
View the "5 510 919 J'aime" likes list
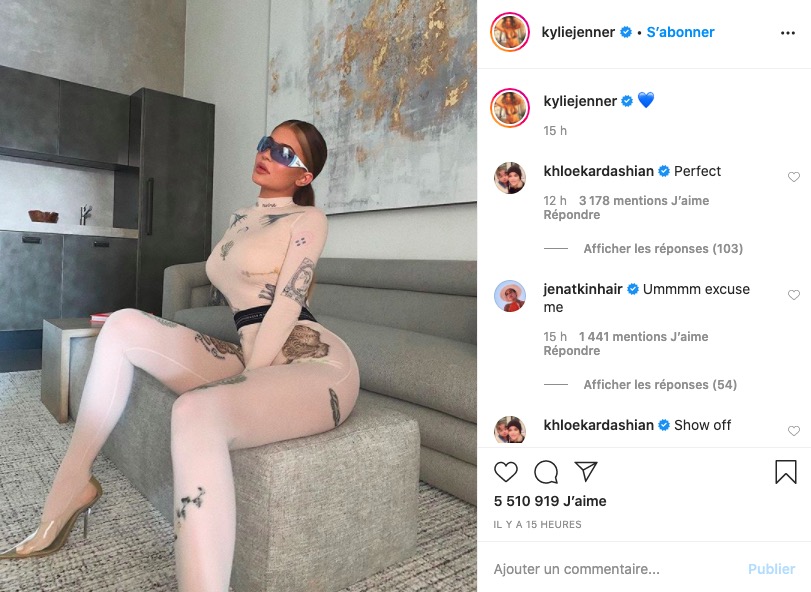coord(550,501)
